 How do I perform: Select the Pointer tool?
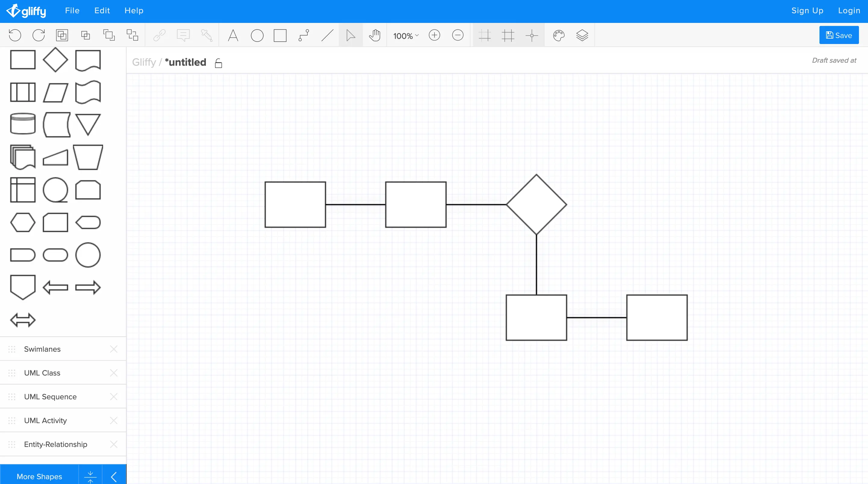[x=351, y=35]
